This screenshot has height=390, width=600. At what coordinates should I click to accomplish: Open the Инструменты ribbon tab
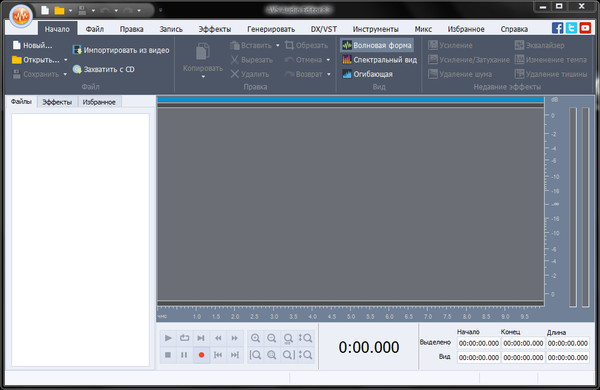click(375, 29)
